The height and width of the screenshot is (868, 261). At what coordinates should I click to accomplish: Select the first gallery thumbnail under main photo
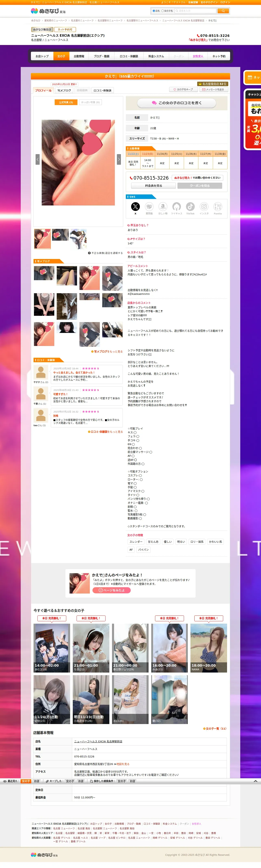tap(42, 239)
